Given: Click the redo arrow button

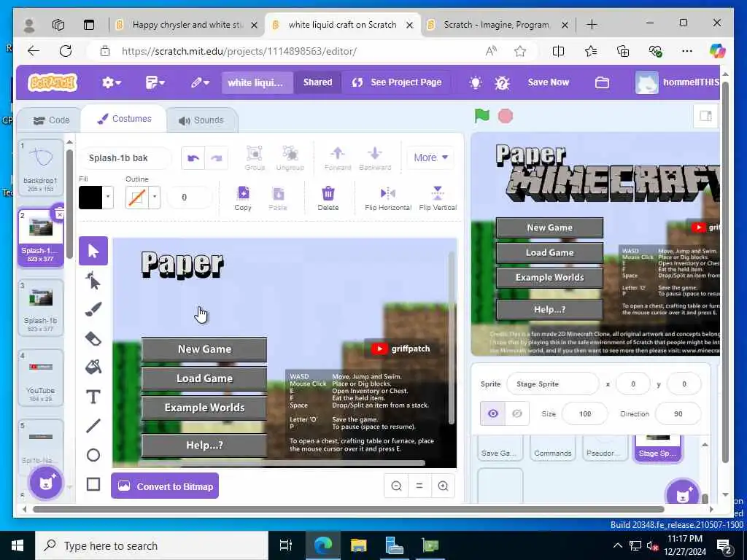Looking at the screenshot, I should (x=216, y=158).
